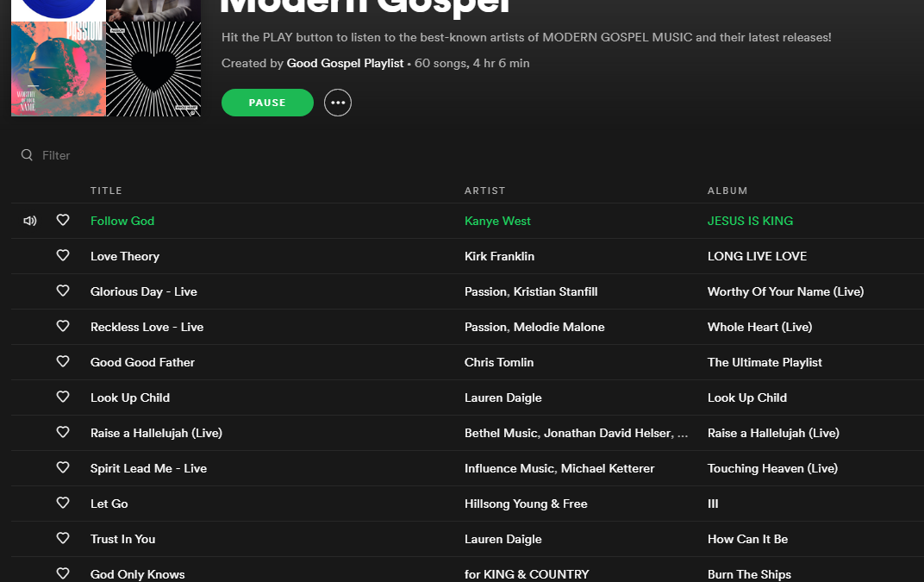This screenshot has width=924, height=582.
Task: Open Melodie Malone artist page
Action: point(559,327)
